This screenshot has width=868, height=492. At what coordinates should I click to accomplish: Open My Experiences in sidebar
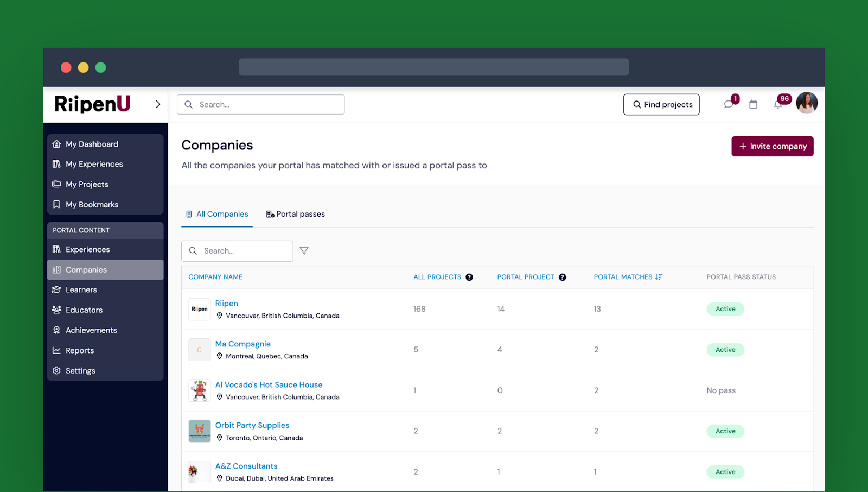(x=105, y=164)
